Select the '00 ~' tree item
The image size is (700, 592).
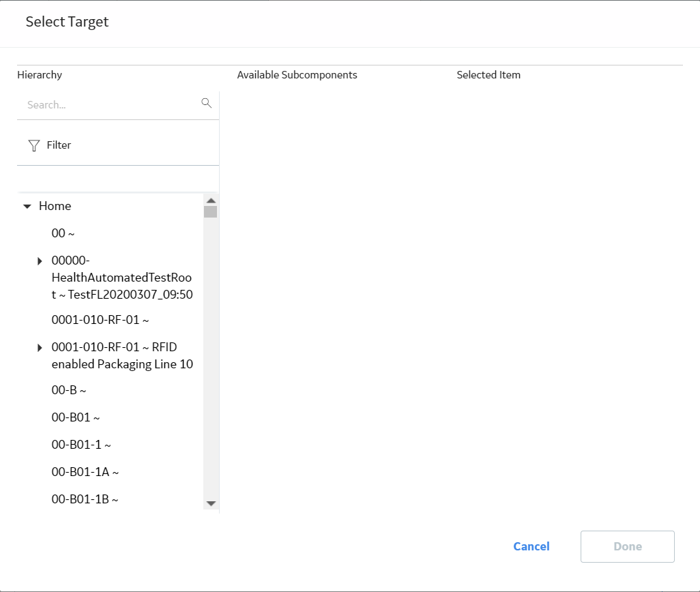pyautogui.click(x=63, y=233)
